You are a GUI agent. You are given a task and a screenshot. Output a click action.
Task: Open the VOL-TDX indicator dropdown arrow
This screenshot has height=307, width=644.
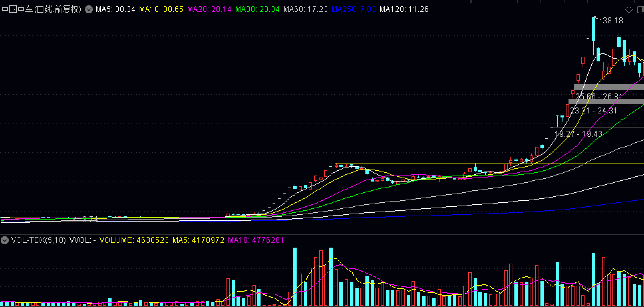pyautogui.click(x=5, y=240)
